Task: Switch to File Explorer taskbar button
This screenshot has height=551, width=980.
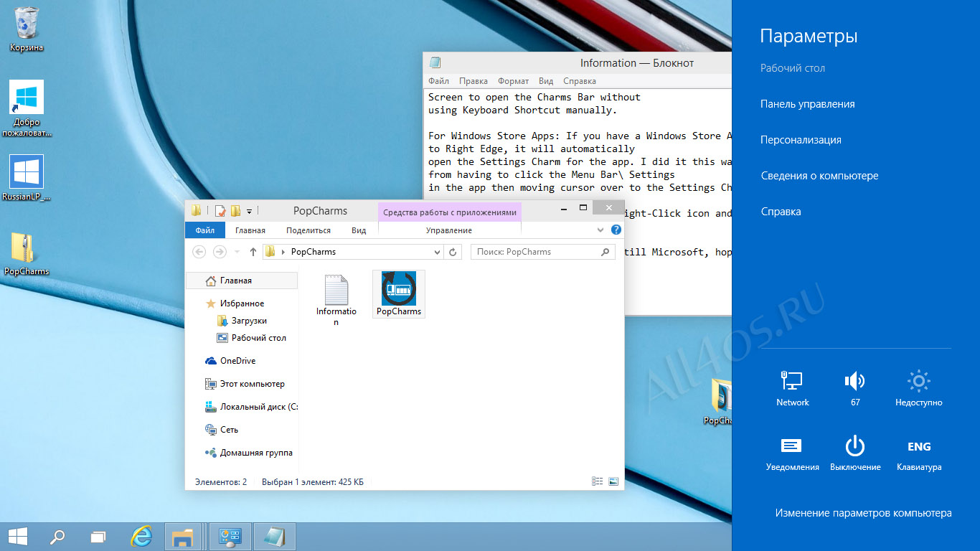Action: coord(184,537)
